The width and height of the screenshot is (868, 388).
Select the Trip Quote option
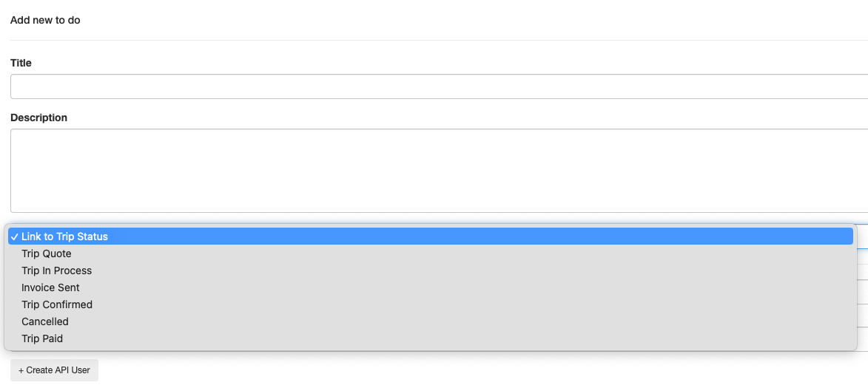click(x=47, y=253)
